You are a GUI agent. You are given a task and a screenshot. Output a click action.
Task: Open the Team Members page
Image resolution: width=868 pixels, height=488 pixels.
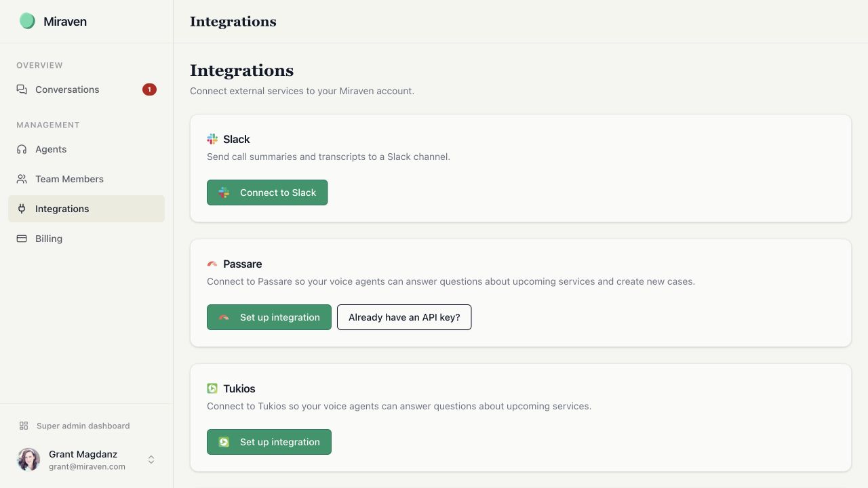(x=86, y=179)
